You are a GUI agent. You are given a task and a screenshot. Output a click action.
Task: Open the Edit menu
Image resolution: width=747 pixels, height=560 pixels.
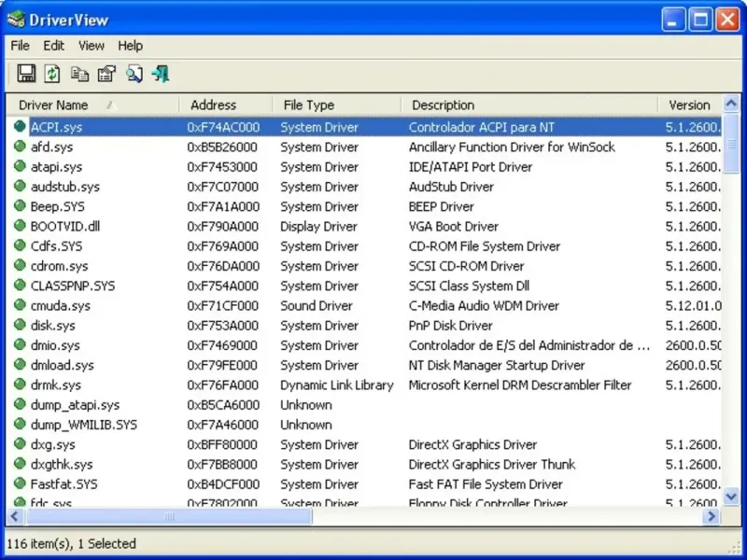click(54, 45)
